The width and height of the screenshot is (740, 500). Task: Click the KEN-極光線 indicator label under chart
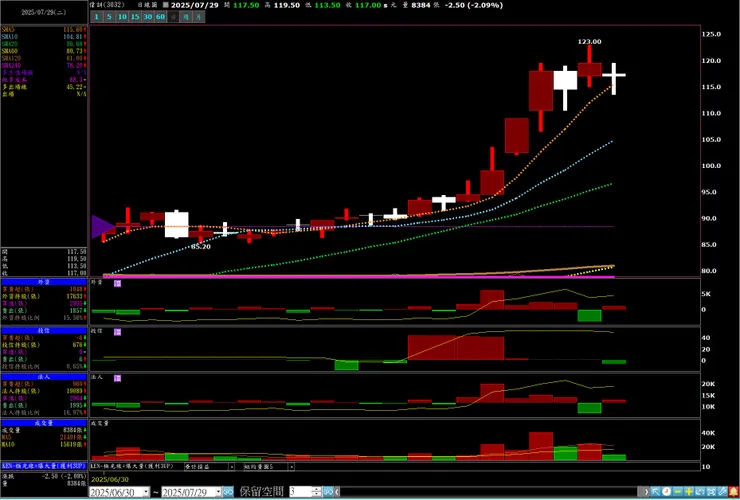133,466
